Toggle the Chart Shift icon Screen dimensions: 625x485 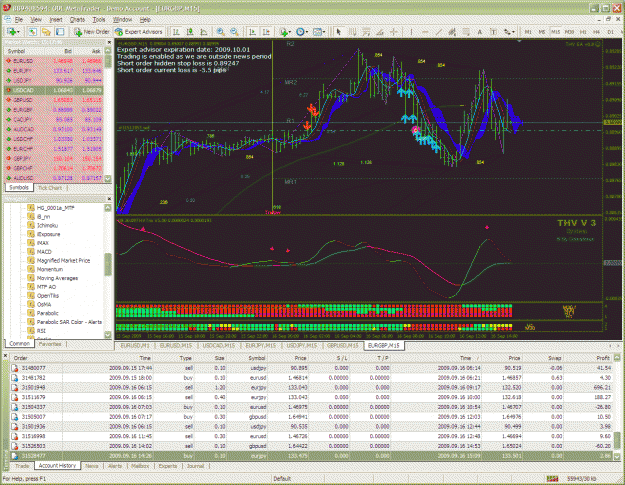coord(266,32)
